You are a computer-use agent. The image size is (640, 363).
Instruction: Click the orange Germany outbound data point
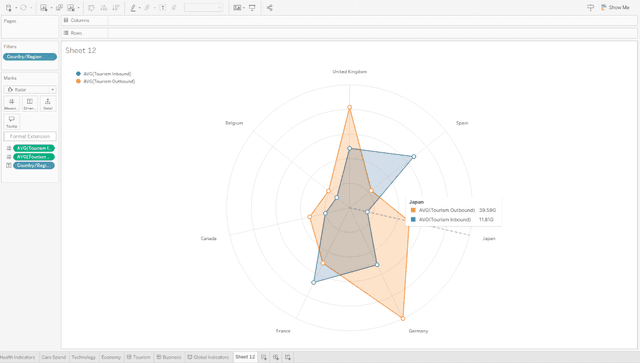403,318
